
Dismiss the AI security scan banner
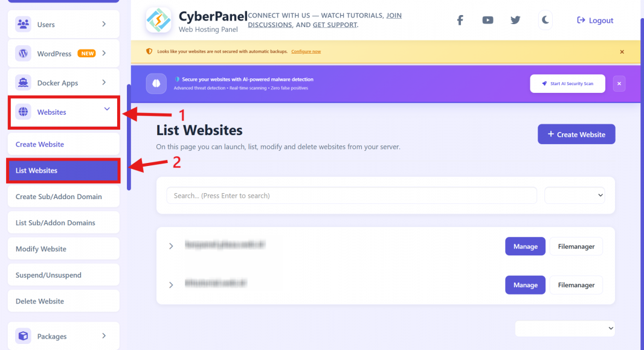coord(619,84)
